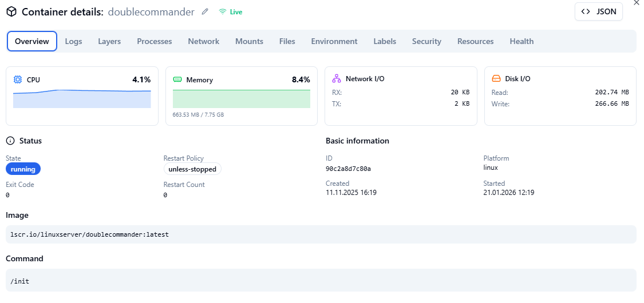Click the Status info circle icon
This screenshot has width=644, height=303.
10,141
